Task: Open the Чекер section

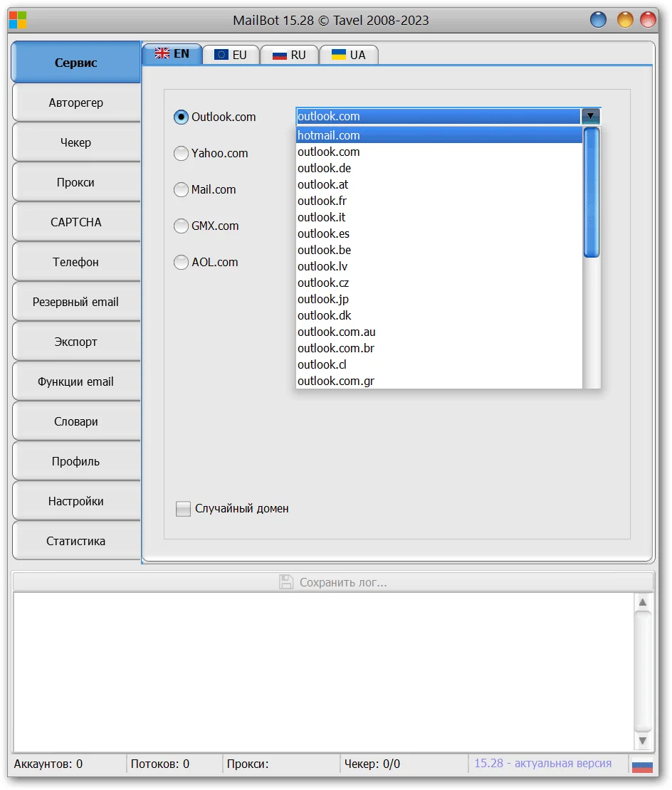Action: (76, 142)
